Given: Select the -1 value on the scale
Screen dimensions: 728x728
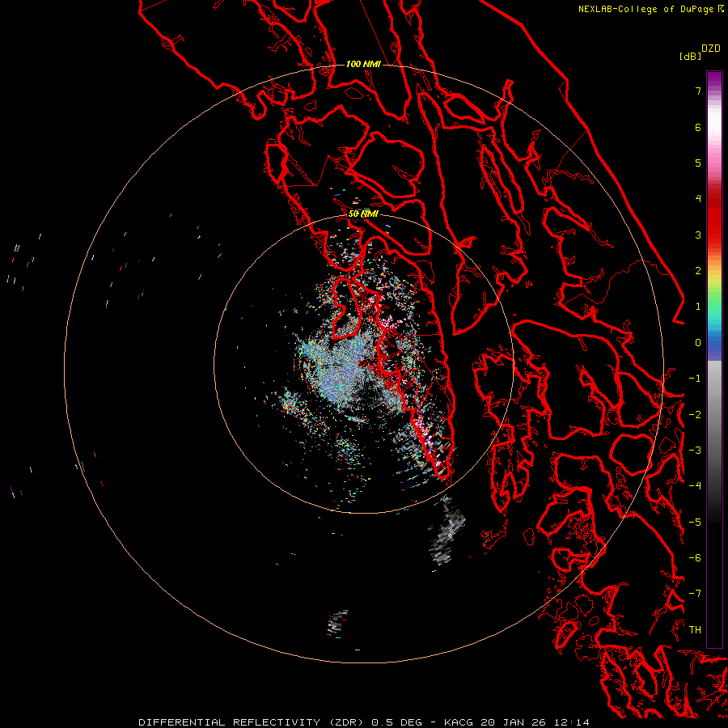Looking at the screenshot, I should (695, 379).
